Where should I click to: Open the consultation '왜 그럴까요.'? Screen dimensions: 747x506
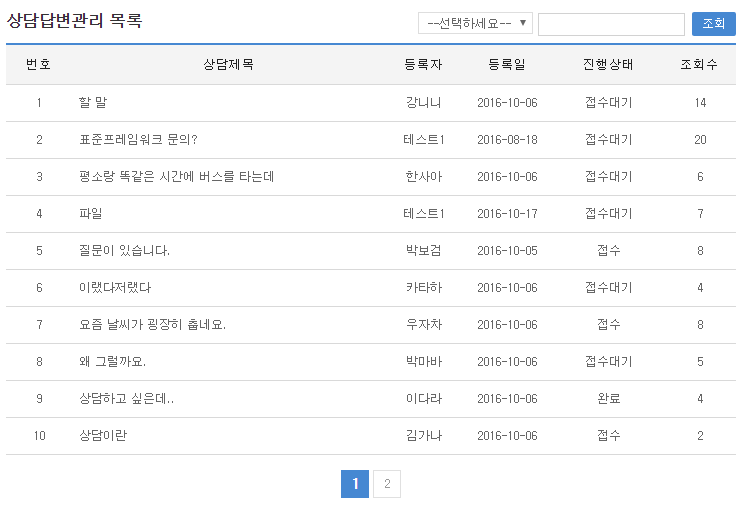pyautogui.click(x=112, y=362)
